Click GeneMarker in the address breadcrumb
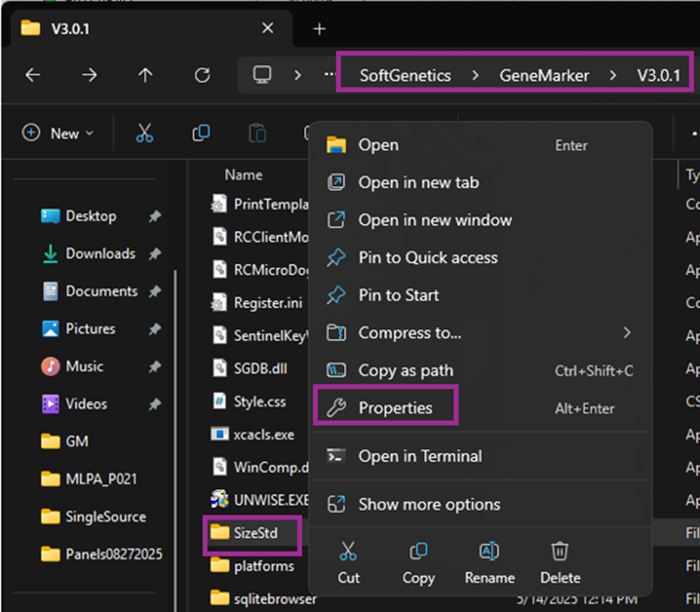 [x=543, y=75]
